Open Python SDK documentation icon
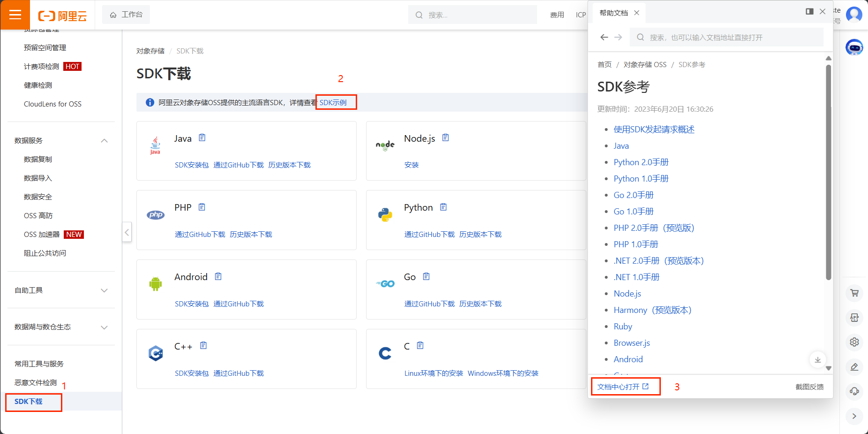The width and height of the screenshot is (868, 434). [443, 207]
